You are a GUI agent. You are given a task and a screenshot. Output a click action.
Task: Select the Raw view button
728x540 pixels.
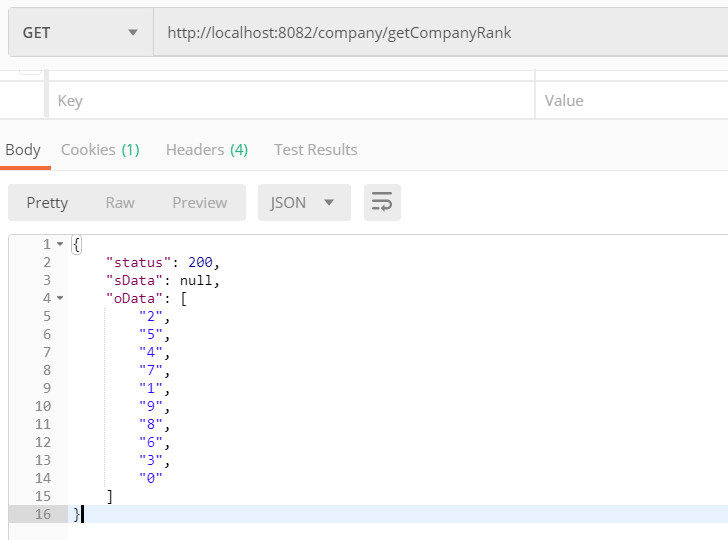click(120, 203)
